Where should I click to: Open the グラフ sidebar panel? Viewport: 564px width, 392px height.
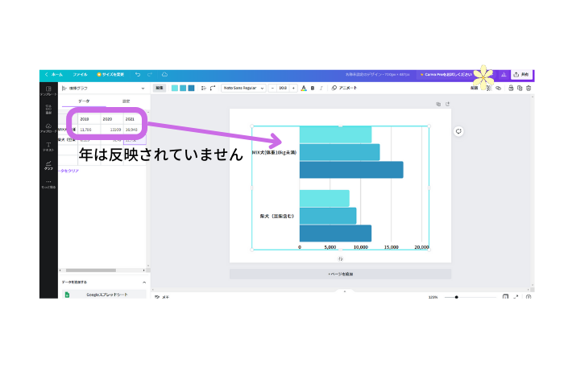[48, 165]
